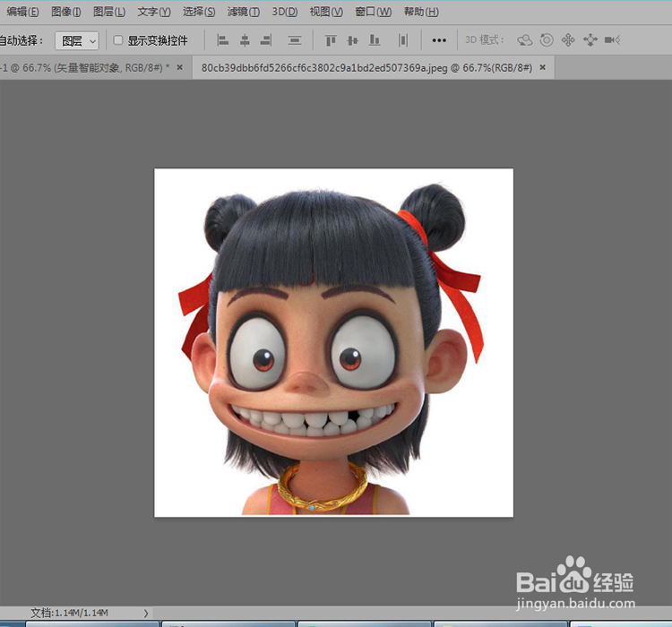Select the 3D zoom camera icon
This screenshot has height=627, width=672.
click(613, 40)
